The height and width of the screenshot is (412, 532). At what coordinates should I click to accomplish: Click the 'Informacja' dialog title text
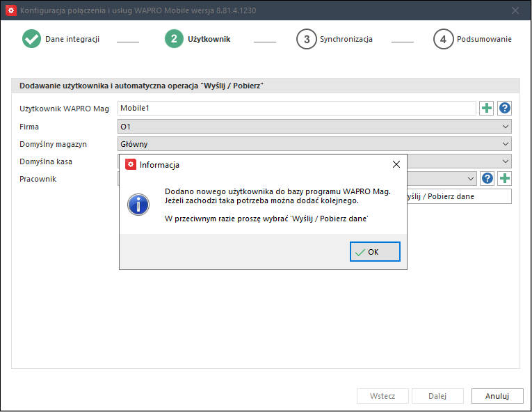pos(159,165)
